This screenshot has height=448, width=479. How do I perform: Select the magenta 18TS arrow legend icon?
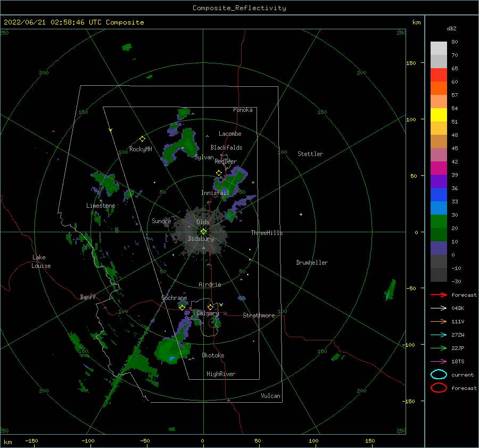[x=439, y=362]
